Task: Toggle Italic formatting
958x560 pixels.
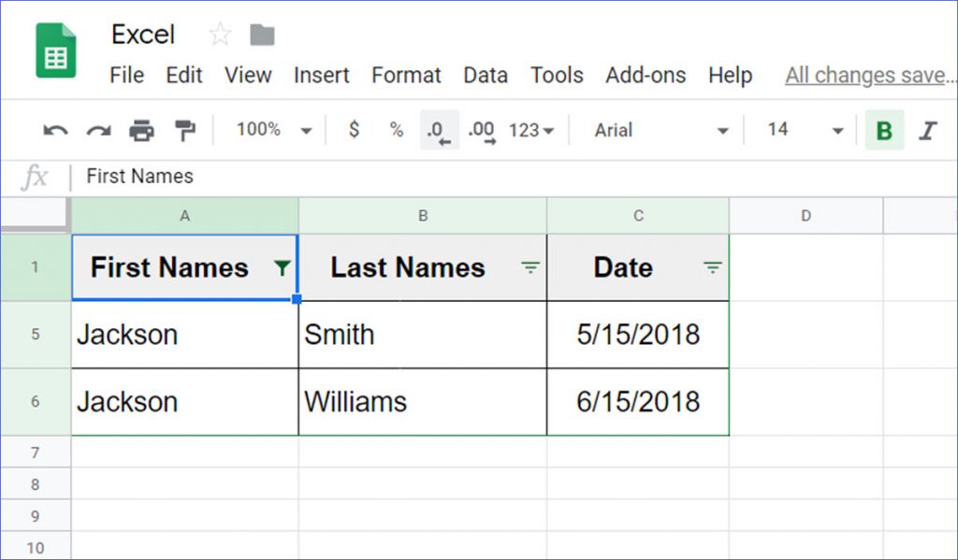Action: [x=927, y=131]
